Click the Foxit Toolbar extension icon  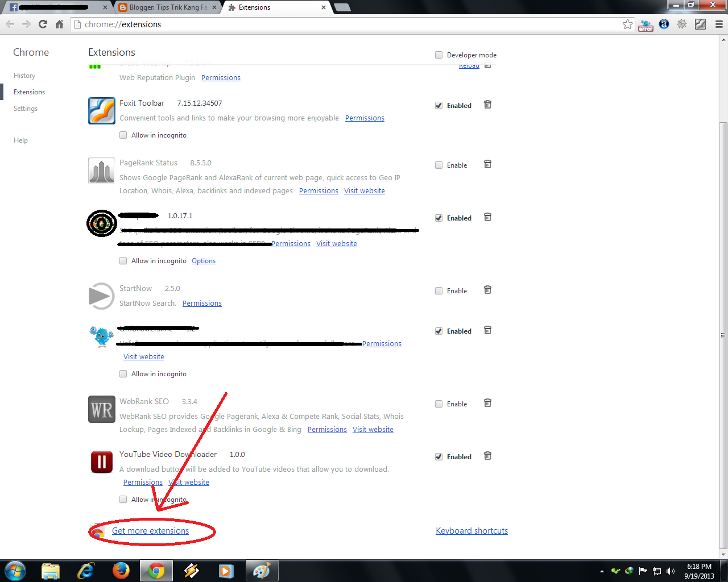click(x=102, y=111)
